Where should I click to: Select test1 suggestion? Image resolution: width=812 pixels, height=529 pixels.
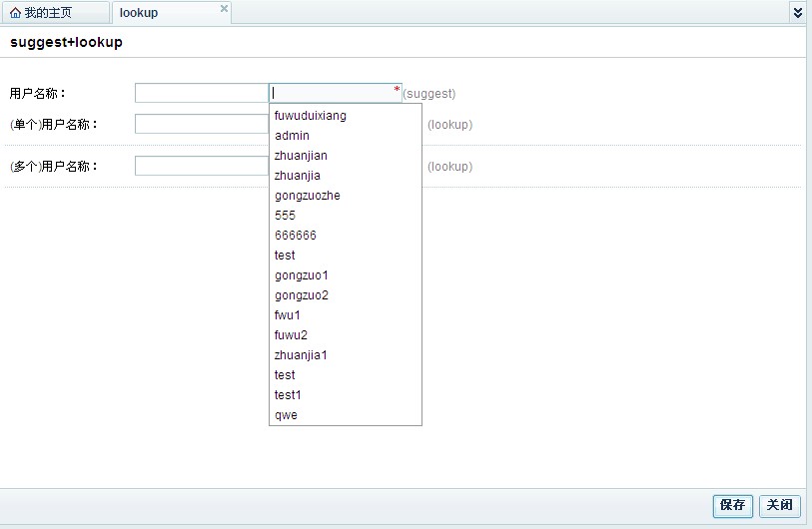[346, 395]
